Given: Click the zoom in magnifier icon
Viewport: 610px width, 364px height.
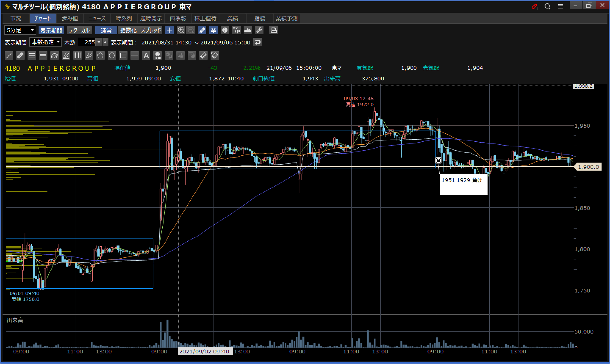Looking at the screenshot, I should tap(181, 30).
